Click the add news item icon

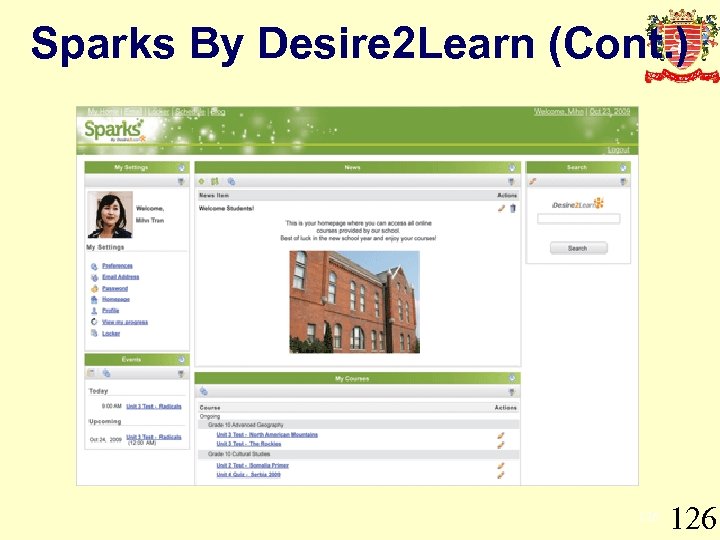pos(202,182)
